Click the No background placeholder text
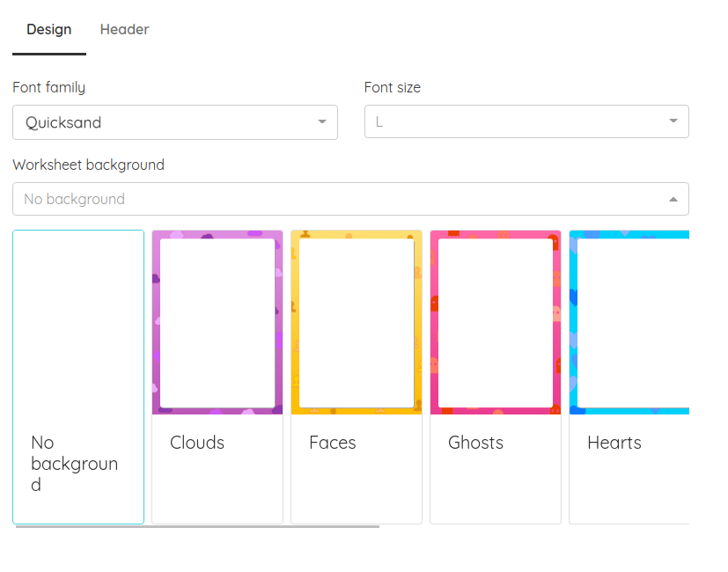Viewport: 728px width, 572px height. pos(75,198)
